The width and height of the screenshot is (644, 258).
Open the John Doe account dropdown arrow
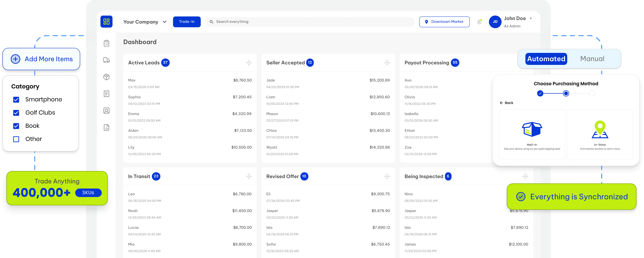531,18
